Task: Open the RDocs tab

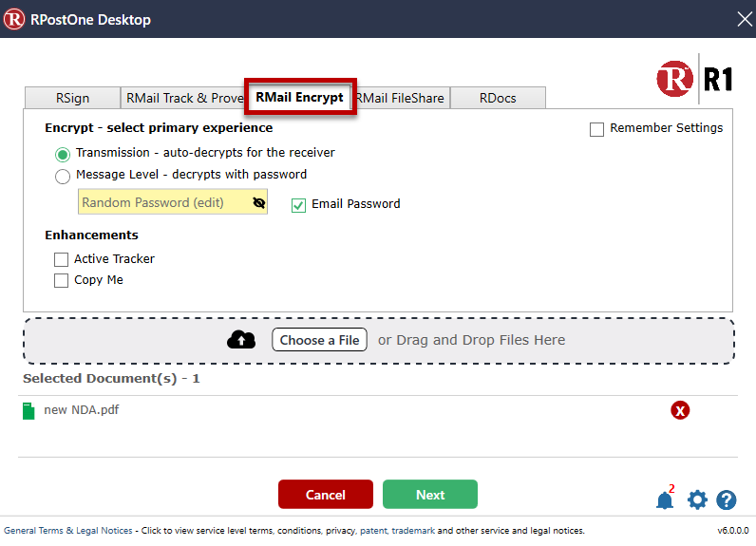Action: point(498,98)
